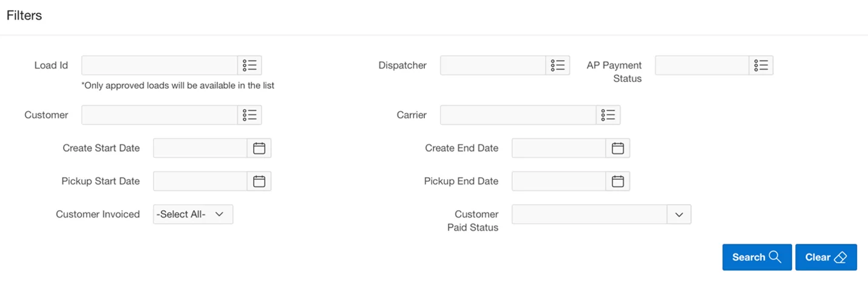Focus the Dispatcher input field

pos(493,66)
